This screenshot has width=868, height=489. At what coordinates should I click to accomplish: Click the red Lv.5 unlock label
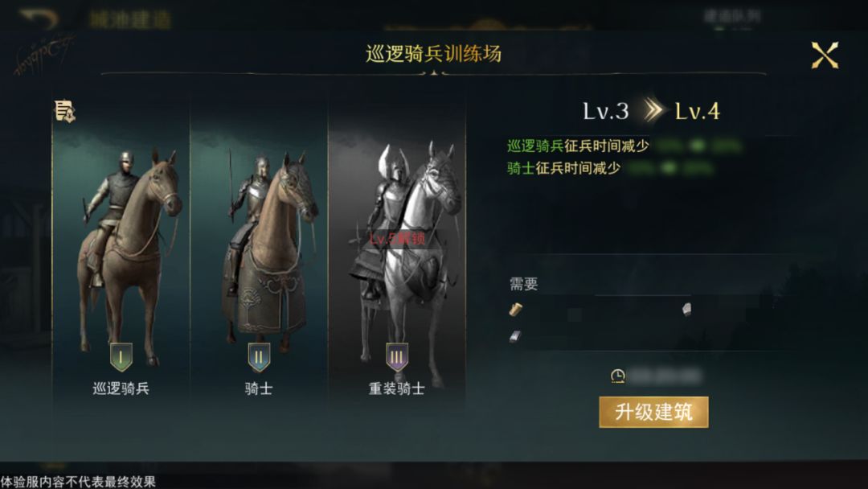397,239
